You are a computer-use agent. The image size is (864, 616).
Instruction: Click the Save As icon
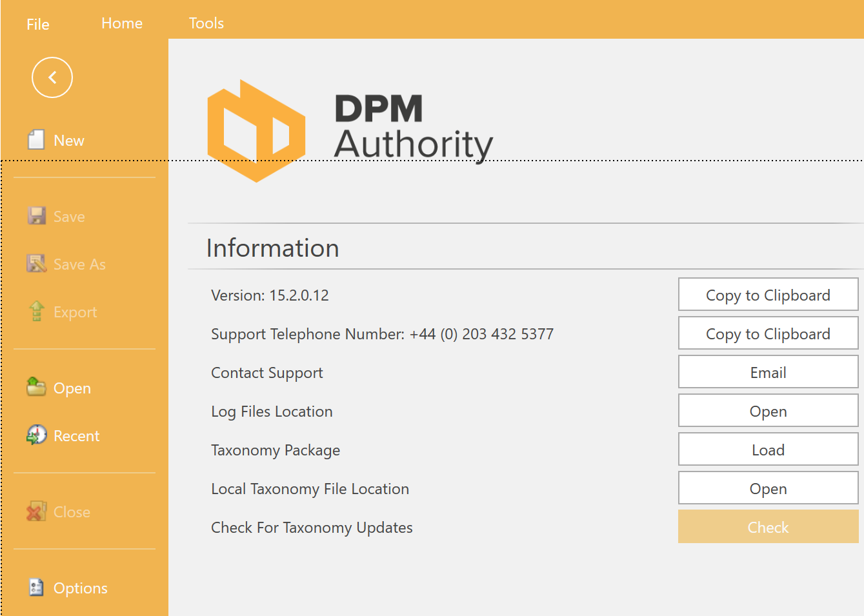point(37,263)
